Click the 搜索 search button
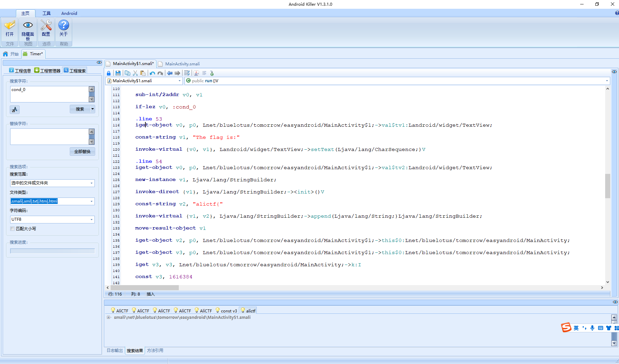 click(x=80, y=109)
